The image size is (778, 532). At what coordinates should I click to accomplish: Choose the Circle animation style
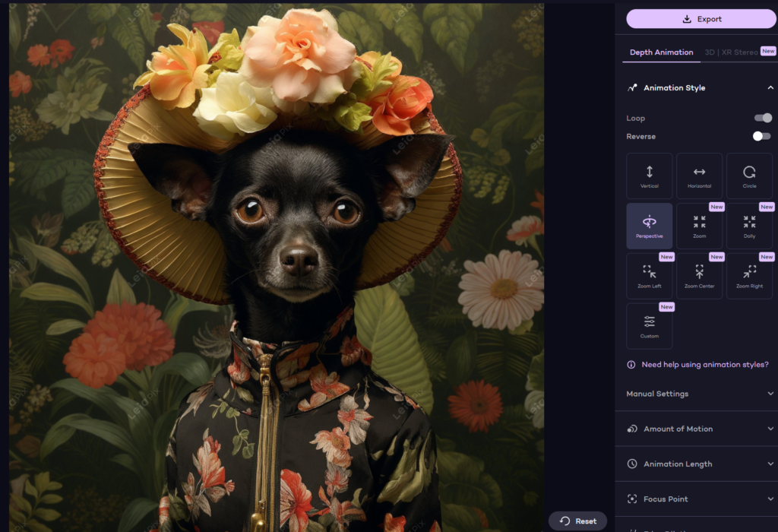click(749, 176)
